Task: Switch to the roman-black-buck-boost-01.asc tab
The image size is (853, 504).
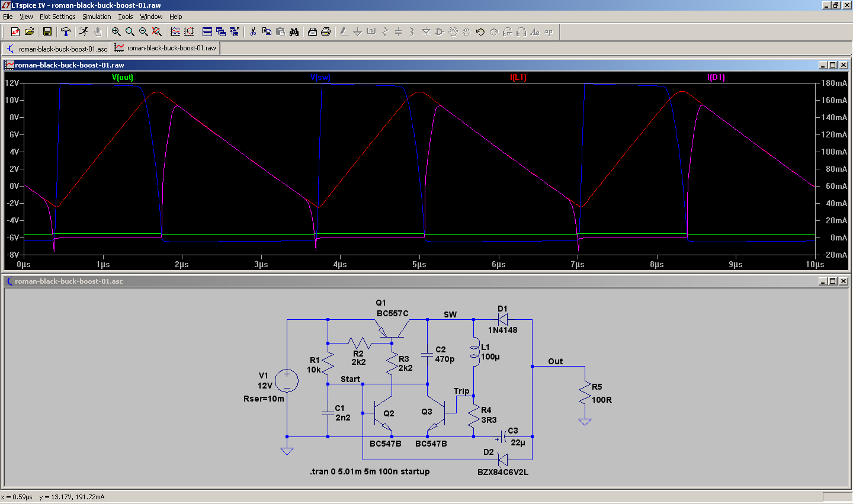Action: [x=57, y=49]
